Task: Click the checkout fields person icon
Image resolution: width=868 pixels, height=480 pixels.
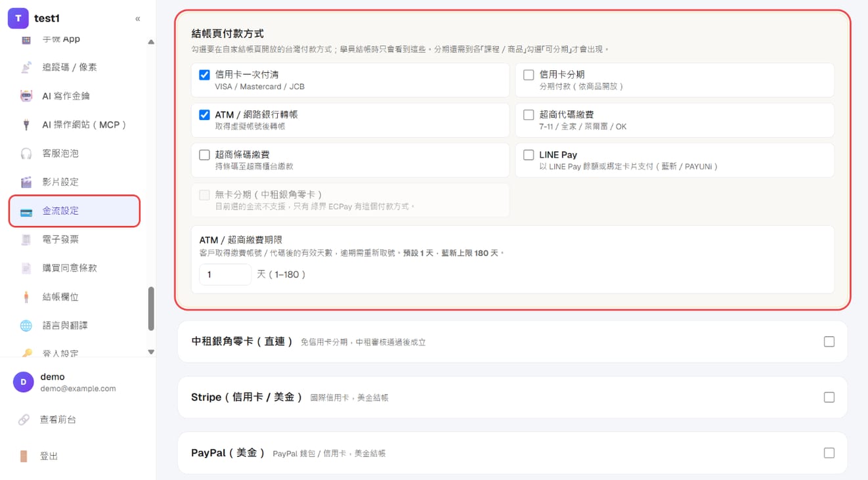Action: coord(26,297)
